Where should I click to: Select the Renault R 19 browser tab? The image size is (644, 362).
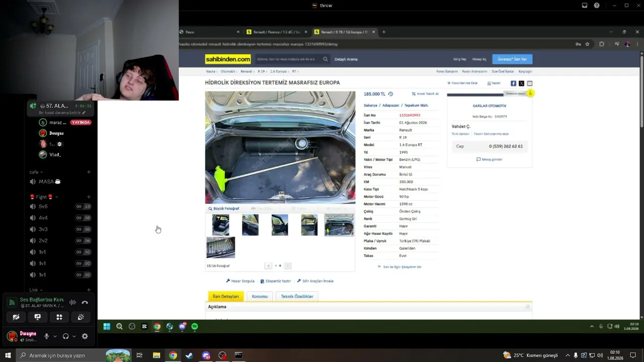point(344,32)
